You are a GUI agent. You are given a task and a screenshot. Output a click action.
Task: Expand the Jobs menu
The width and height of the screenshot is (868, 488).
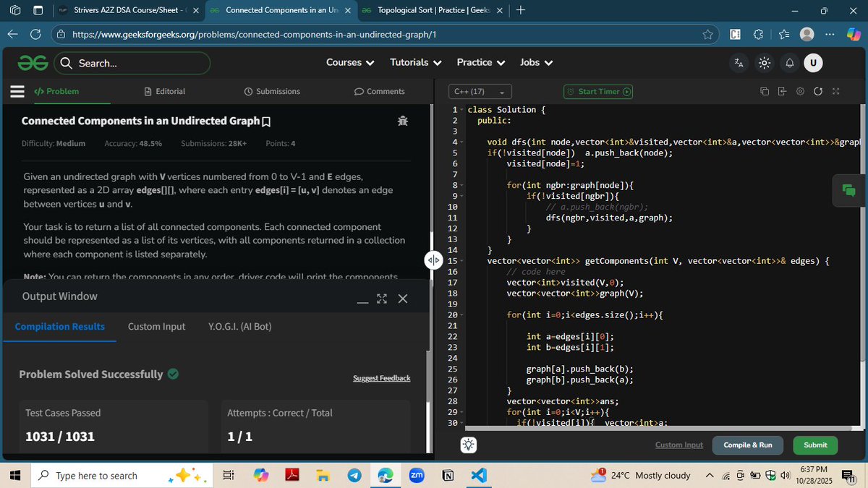537,62
